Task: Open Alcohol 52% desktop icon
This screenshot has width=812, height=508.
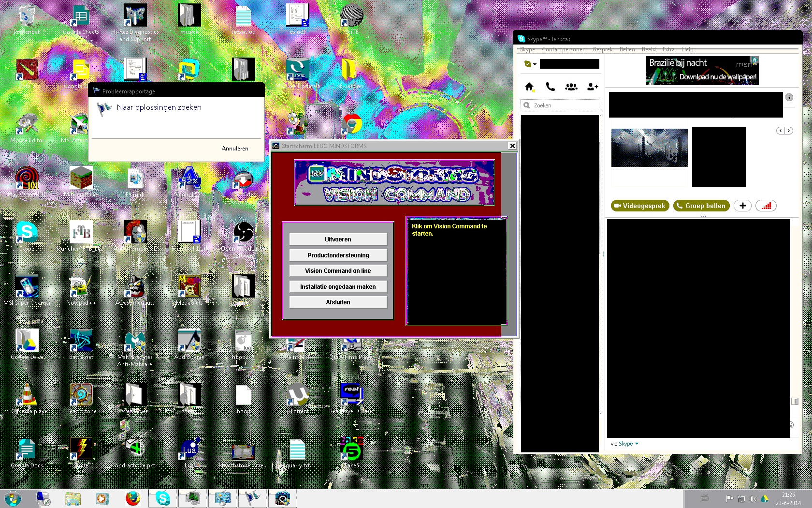Action: [x=189, y=182]
